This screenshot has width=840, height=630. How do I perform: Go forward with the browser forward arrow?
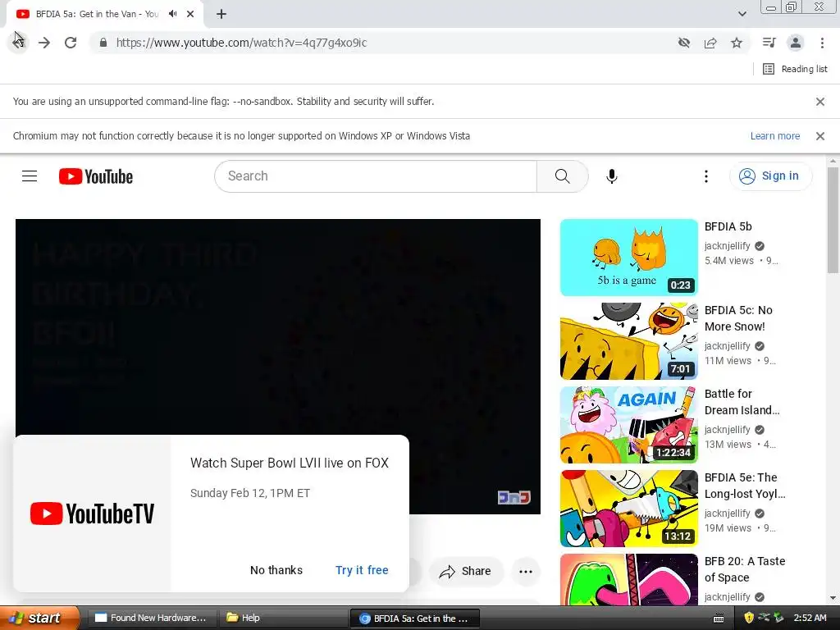click(44, 43)
